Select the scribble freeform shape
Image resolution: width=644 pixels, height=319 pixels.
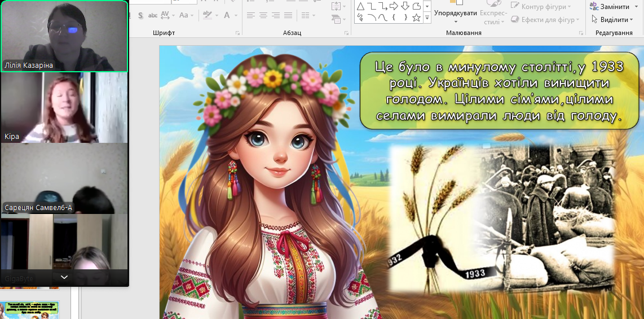pos(360,18)
